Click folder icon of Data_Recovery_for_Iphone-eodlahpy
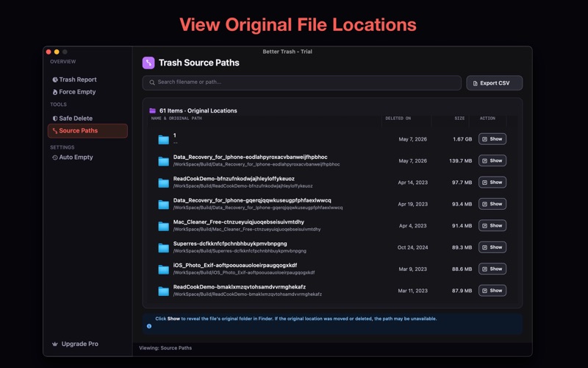Viewport: 588px width, 368px height. [x=163, y=161]
